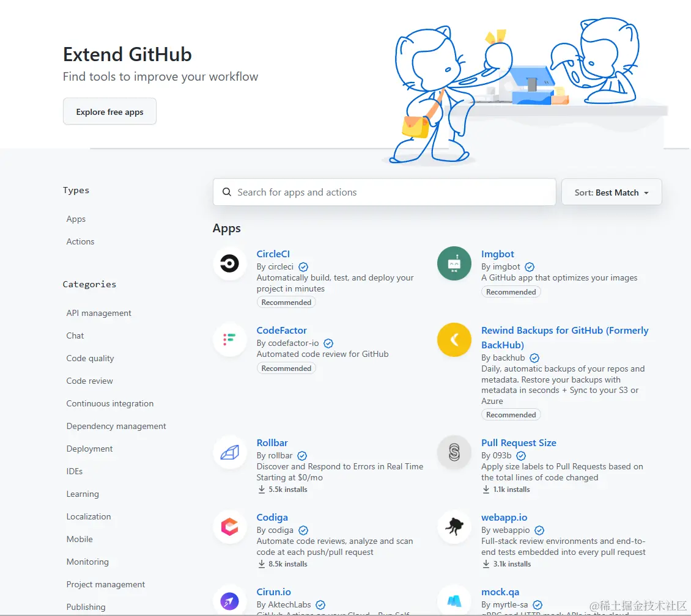Open the webapp.io title link
The image size is (691, 616).
(504, 518)
